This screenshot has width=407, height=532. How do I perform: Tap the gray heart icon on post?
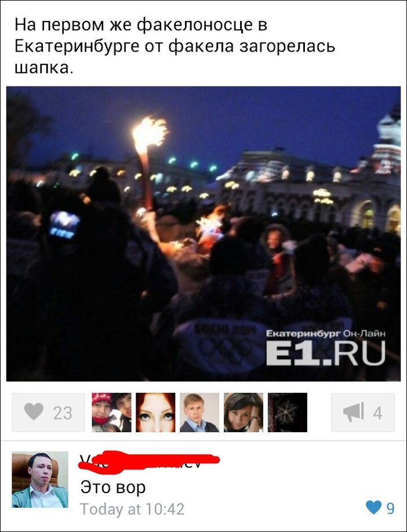pyautogui.click(x=34, y=412)
